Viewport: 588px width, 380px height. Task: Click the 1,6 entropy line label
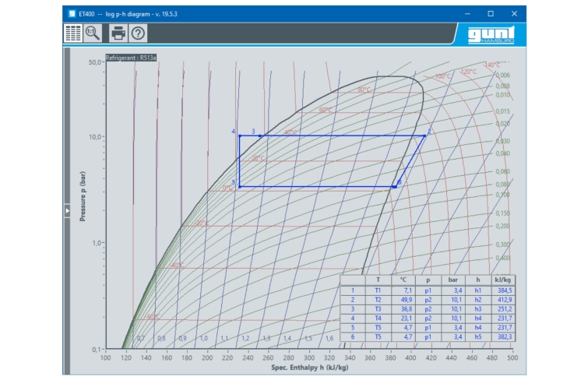point(329,338)
